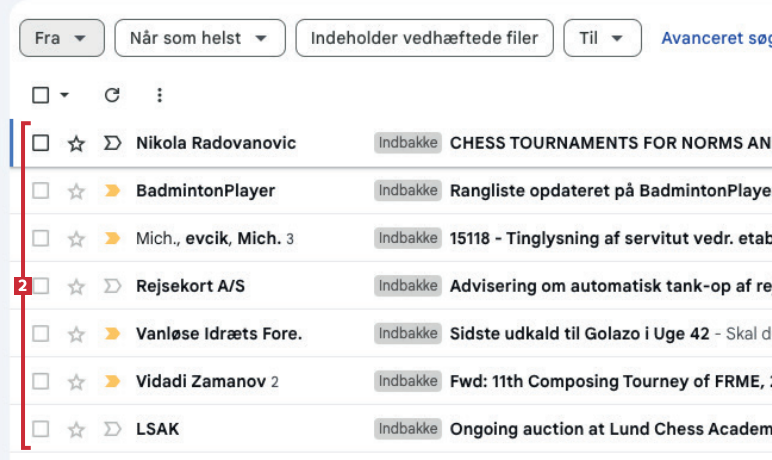Expand the Når som helst date filter
The width and height of the screenshot is (772, 460).
[x=199, y=38]
